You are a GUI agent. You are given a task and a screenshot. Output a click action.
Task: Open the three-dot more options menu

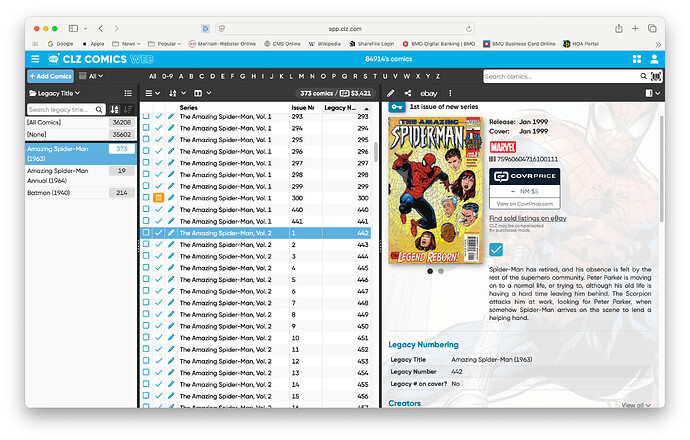[x=450, y=93]
